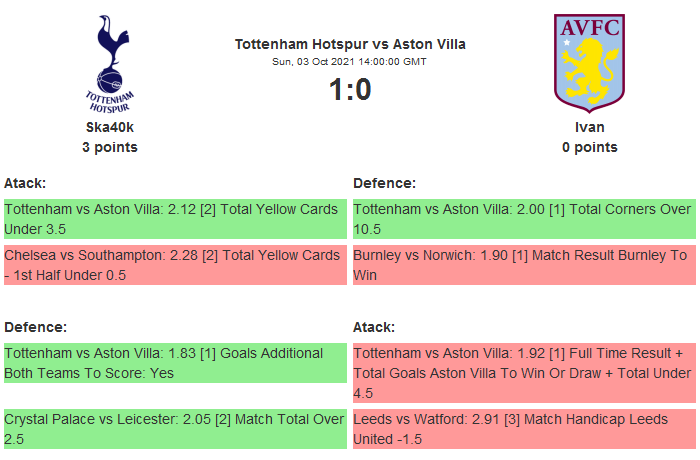Open the Tottenham Hotspur vs Aston Villa title
Image resolution: width=700 pixels, height=460 pixels.
350,44
